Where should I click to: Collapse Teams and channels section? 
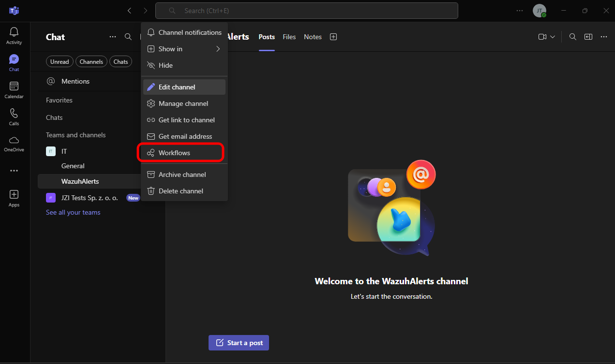pyautogui.click(x=75, y=135)
